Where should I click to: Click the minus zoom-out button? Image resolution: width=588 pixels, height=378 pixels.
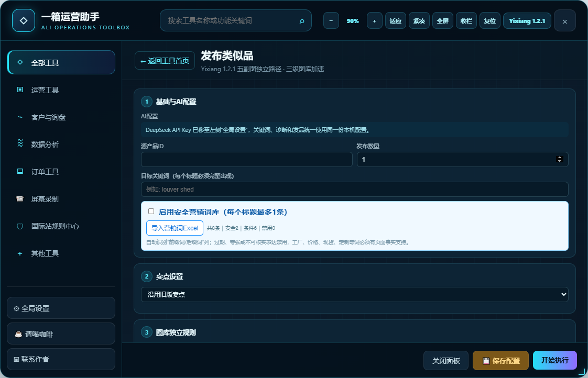coord(331,20)
